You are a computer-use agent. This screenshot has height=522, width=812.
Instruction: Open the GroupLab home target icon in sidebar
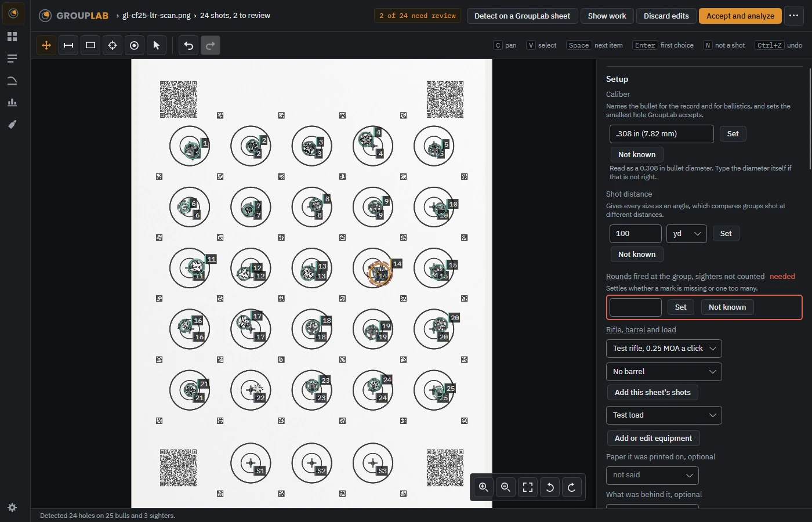(13, 13)
